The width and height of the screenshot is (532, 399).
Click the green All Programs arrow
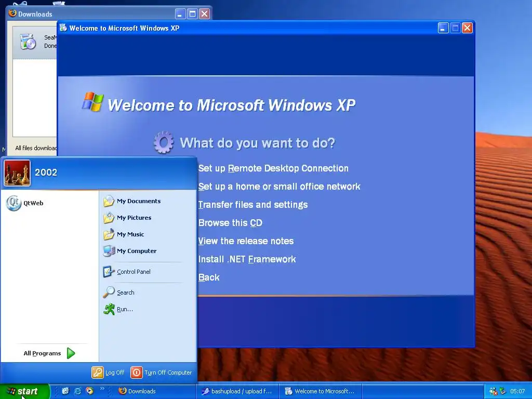click(x=71, y=353)
